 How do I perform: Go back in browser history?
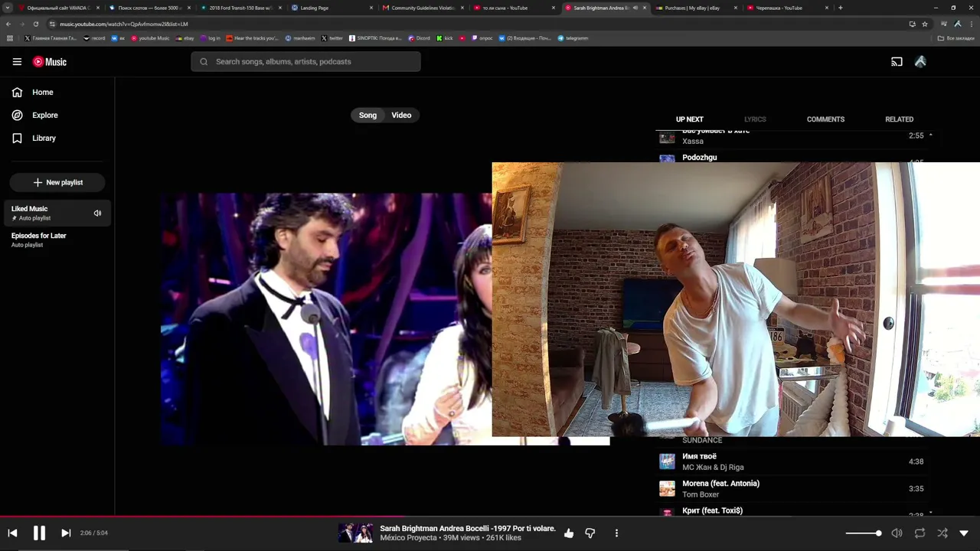coord(8,24)
